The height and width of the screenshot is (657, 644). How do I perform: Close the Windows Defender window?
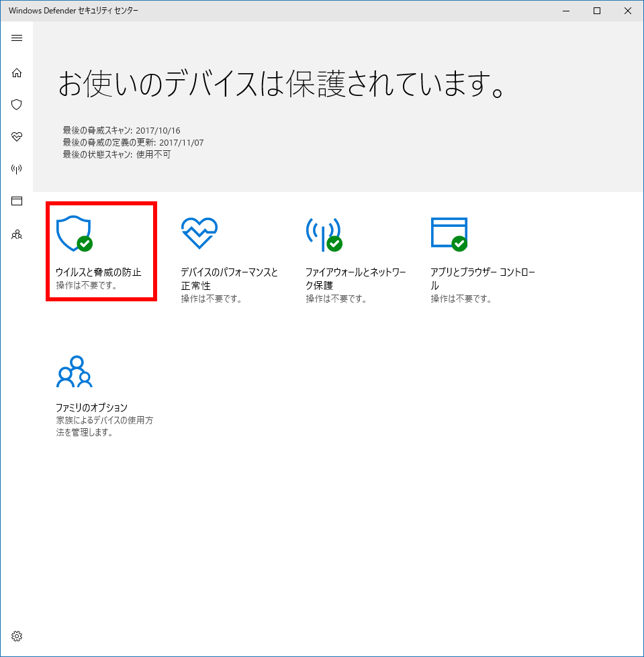628,11
